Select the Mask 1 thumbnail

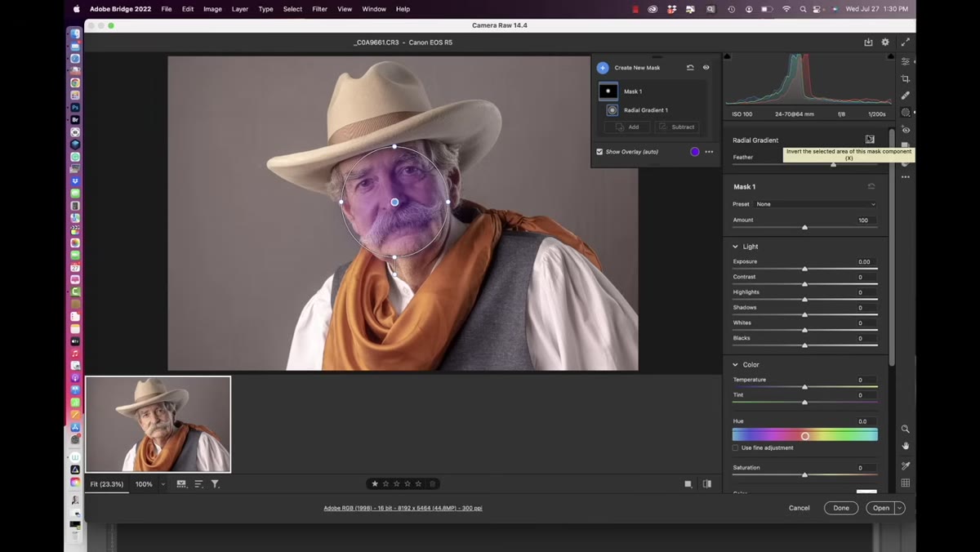click(608, 91)
